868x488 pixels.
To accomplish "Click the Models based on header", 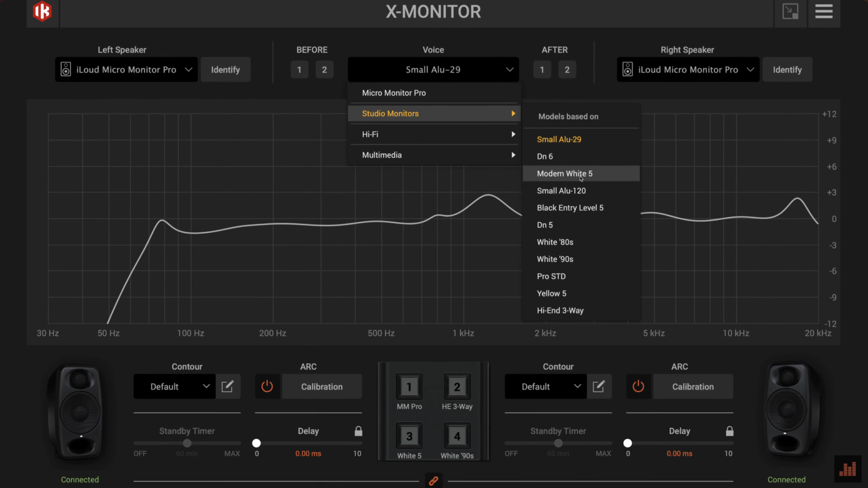I will (x=568, y=116).
